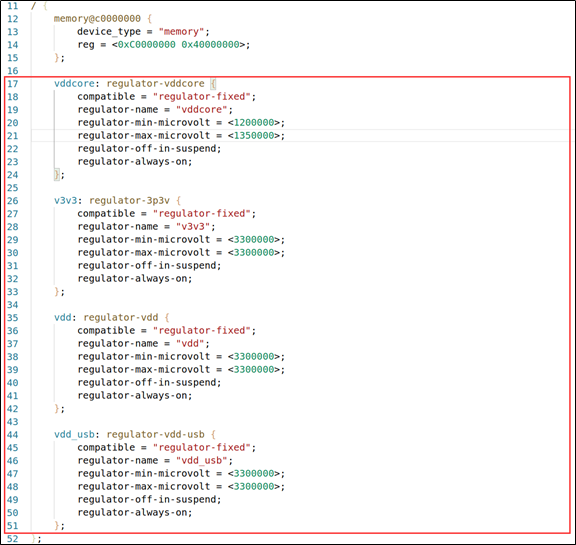Click regulator-always-on on line 41
This screenshot has width=576, height=545.
coord(132,396)
